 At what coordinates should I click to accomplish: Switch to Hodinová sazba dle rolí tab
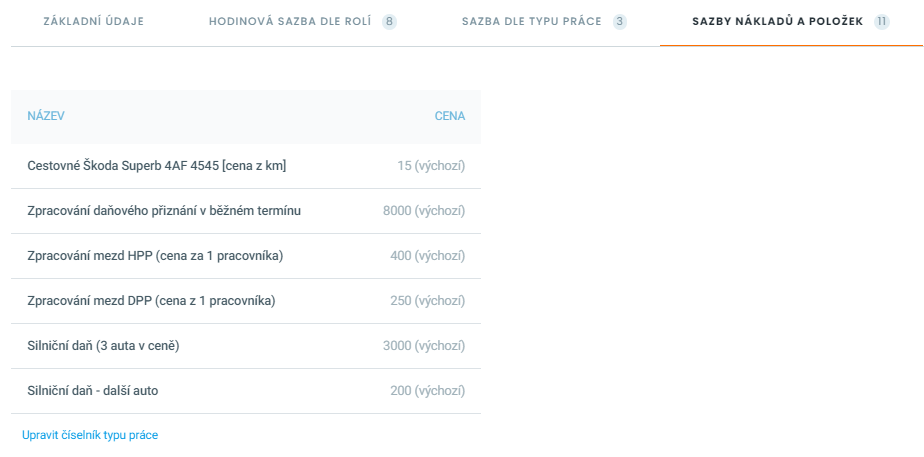(302, 22)
